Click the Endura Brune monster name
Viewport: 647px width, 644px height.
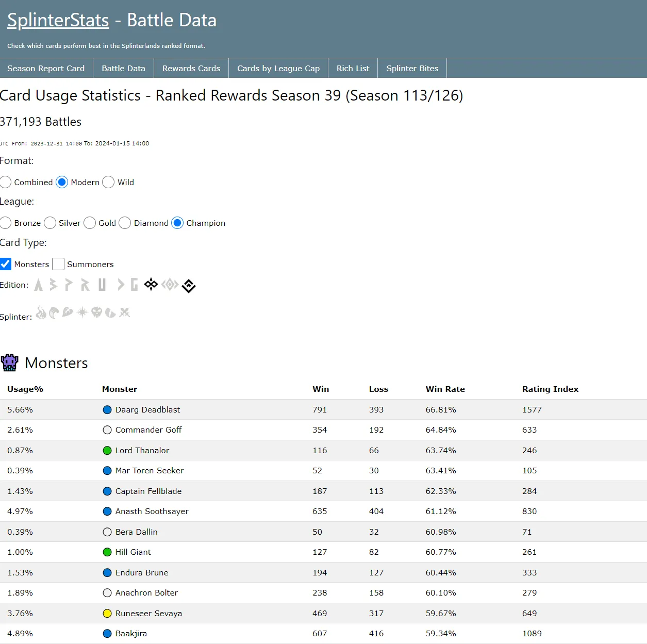142,573
